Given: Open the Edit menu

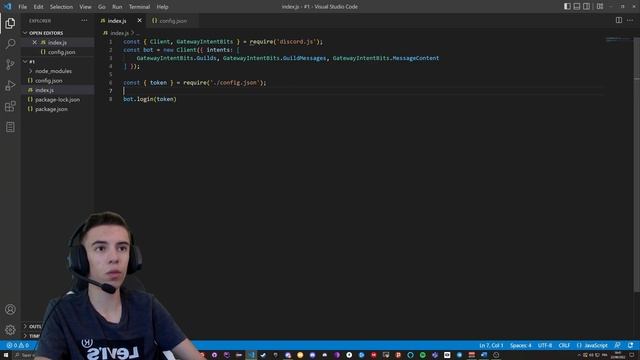Looking at the screenshot, I should coord(38,7).
